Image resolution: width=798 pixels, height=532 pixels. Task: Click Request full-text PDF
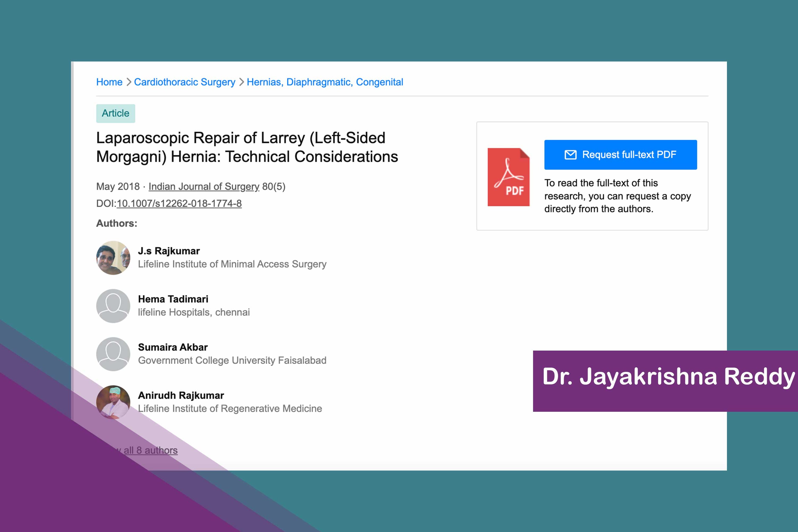(620, 154)
